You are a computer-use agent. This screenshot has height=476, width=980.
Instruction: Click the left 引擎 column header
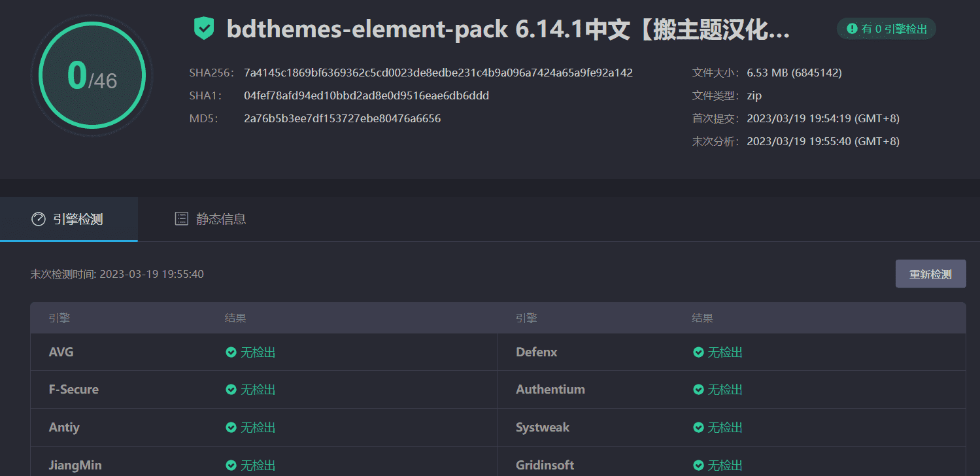point(59,318)
